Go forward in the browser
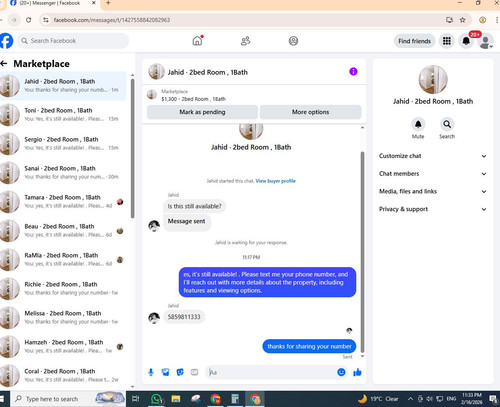The width and height of the screenshot is (500, 407). point(14,20)
